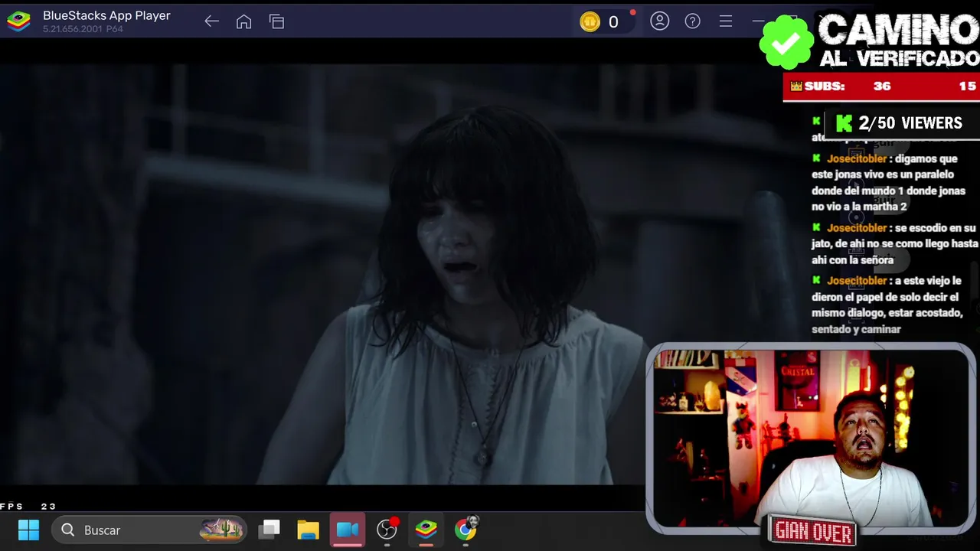The image size is (980, 551).
Task: Open the cactus search highlight image
Action: 221,529
